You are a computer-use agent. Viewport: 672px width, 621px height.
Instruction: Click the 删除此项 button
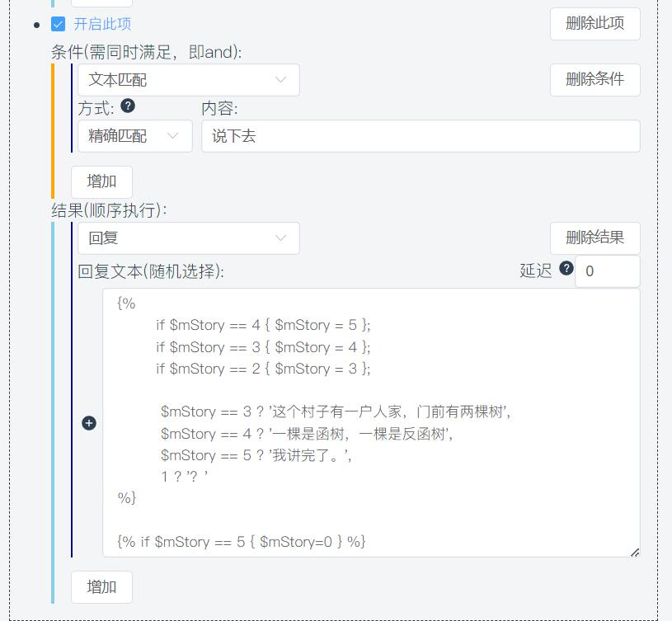tap(595, 24)
